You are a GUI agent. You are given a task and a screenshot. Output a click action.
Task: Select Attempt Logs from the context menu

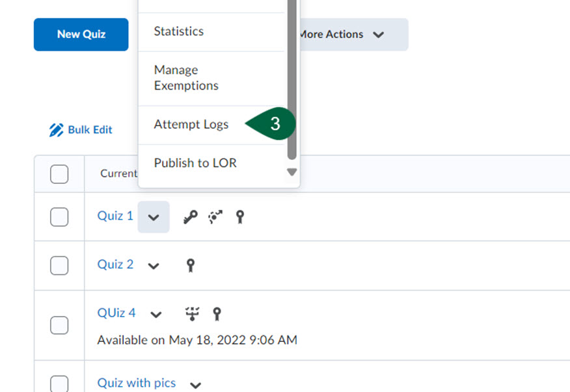pos(191,124)
